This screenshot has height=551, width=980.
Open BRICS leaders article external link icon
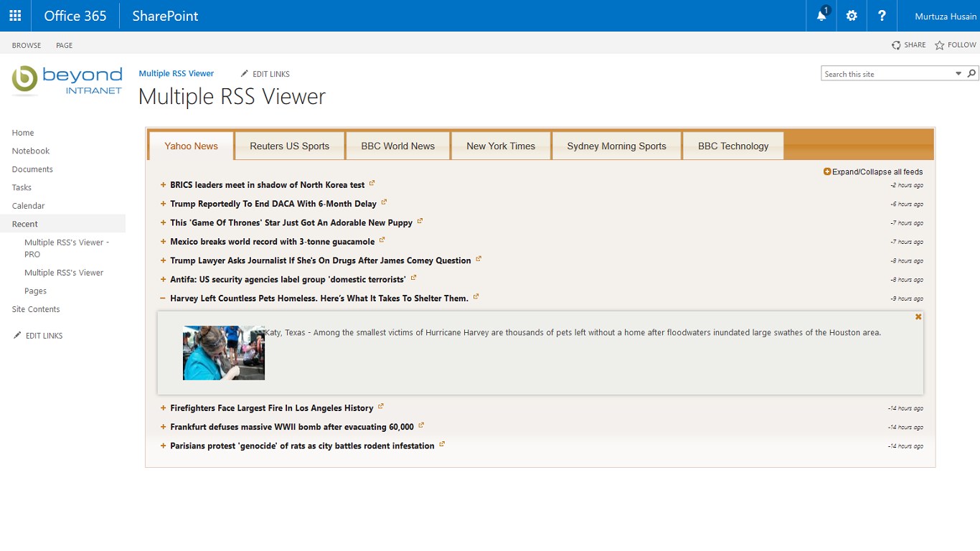coord(372,183)
